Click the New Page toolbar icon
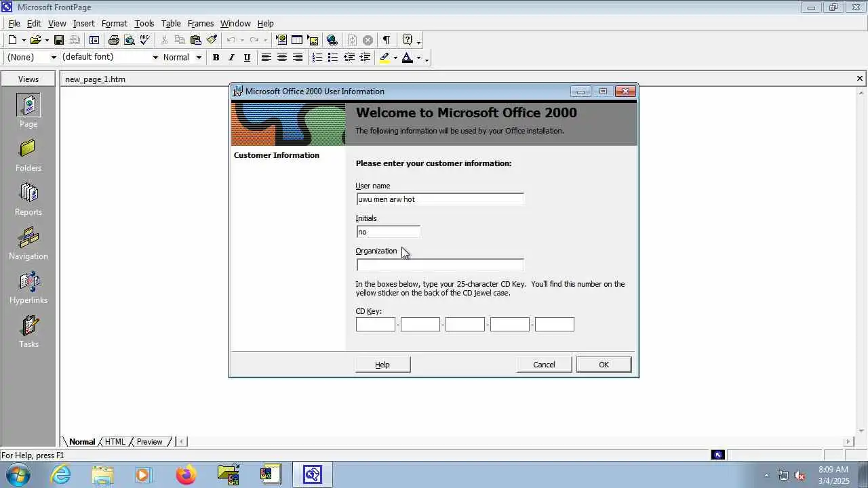This screenshot has height=488, width=868. [x=12, y=40]
